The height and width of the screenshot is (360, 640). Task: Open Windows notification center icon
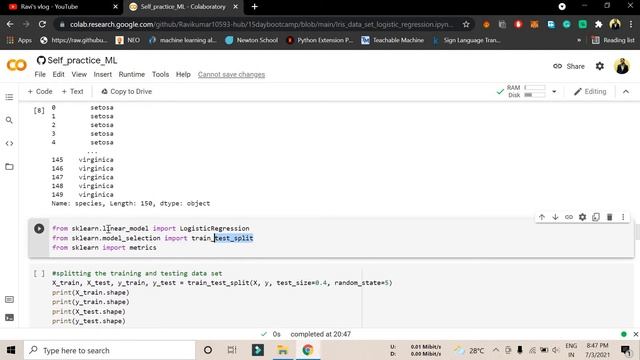pos(625,350)
